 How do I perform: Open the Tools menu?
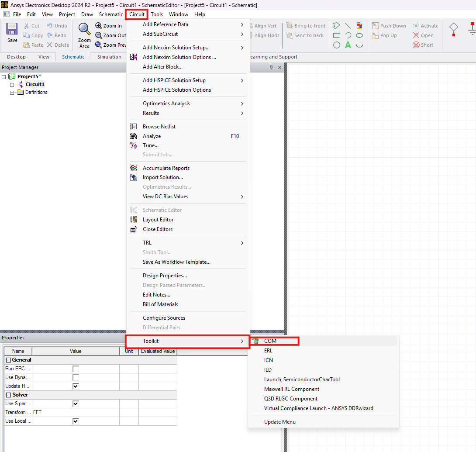click(x=157, y=14)
